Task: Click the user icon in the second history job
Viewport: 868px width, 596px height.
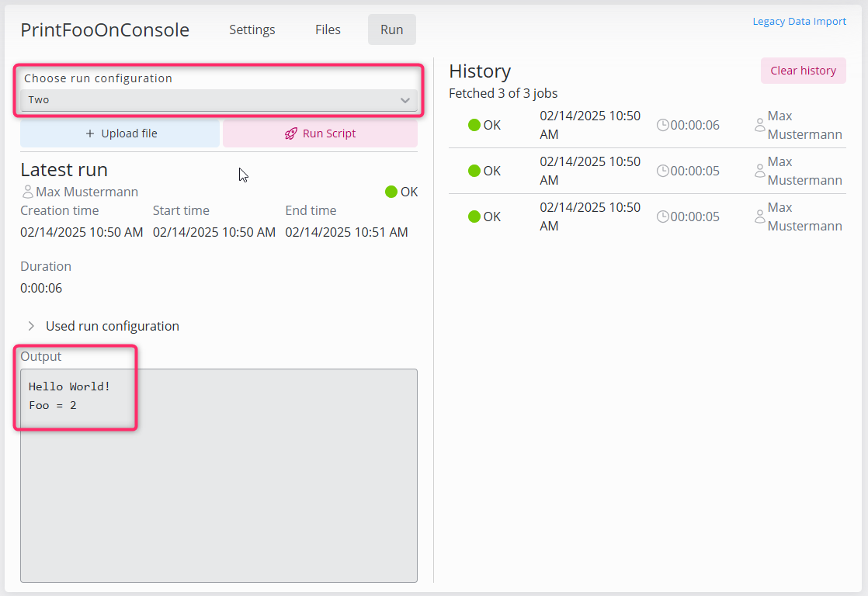Action: 759,171
